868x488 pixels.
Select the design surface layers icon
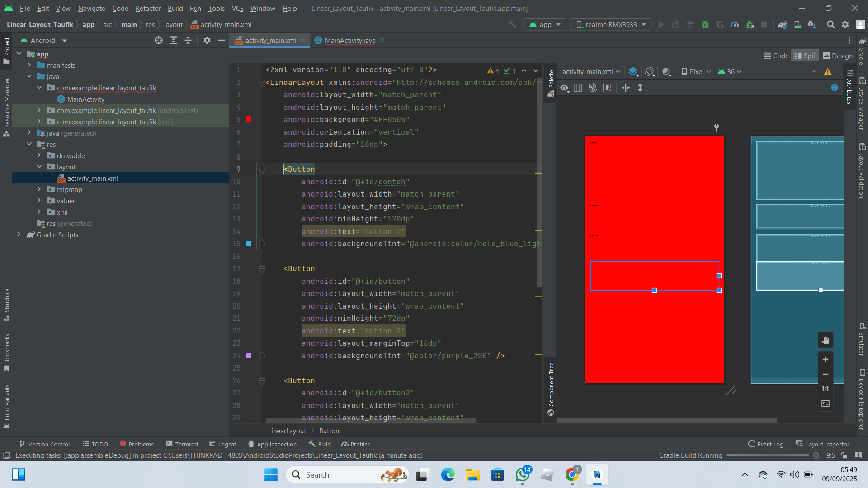pyautogui.click(x=633, y=71)
